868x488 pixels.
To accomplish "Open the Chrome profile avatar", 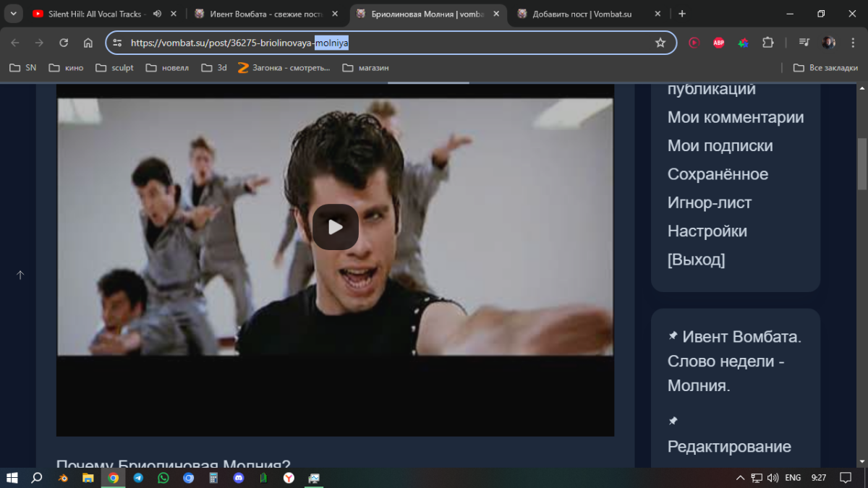I will [829, 43].
